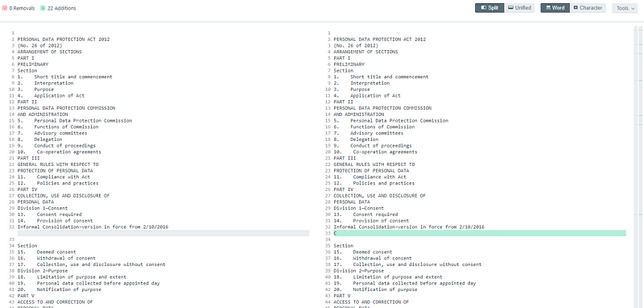Click 'Compliance with Act' in left pane

click(64, 177)
